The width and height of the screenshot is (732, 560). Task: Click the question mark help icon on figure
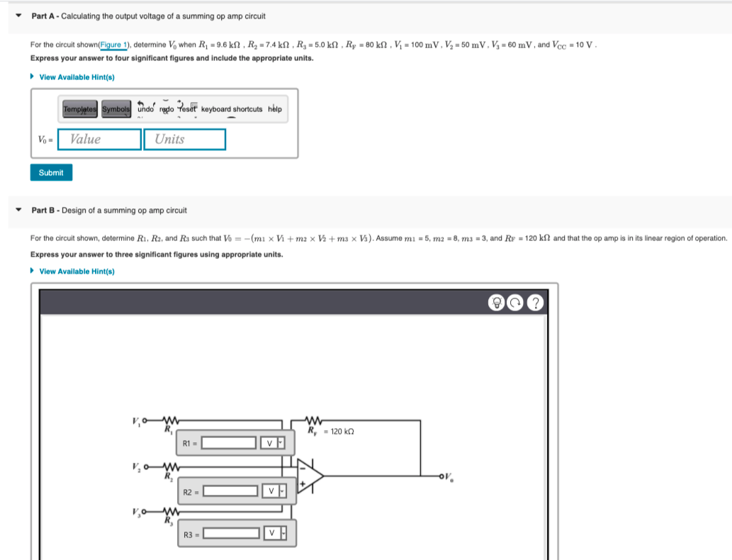536,303
